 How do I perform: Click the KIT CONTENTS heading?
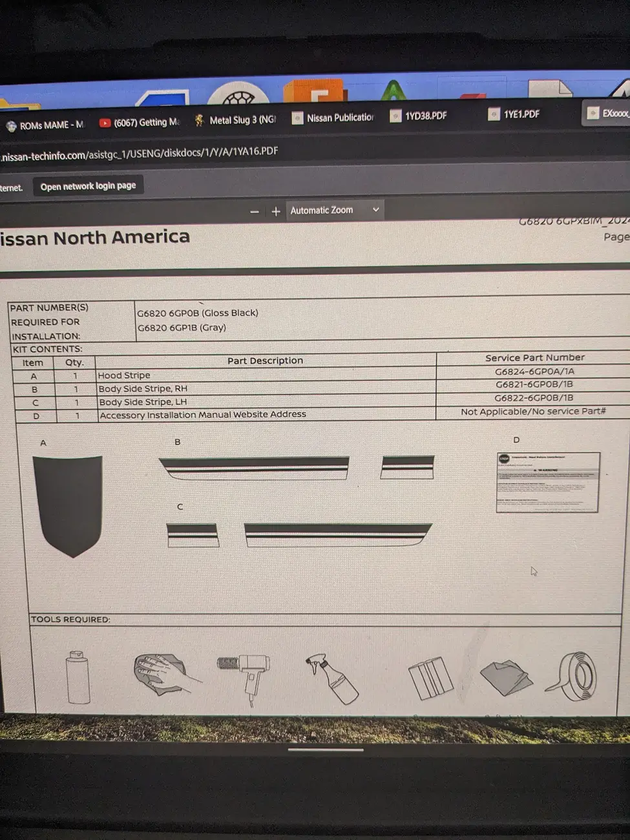click(47, 349)
